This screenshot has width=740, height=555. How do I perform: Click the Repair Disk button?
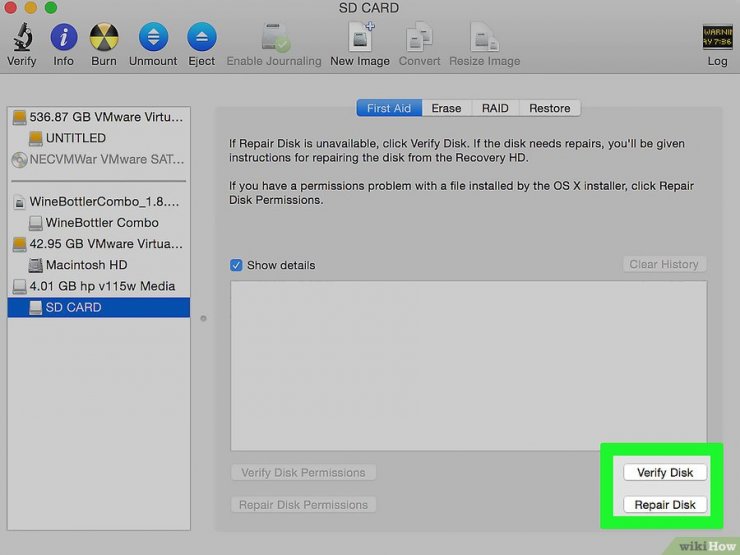665,505
